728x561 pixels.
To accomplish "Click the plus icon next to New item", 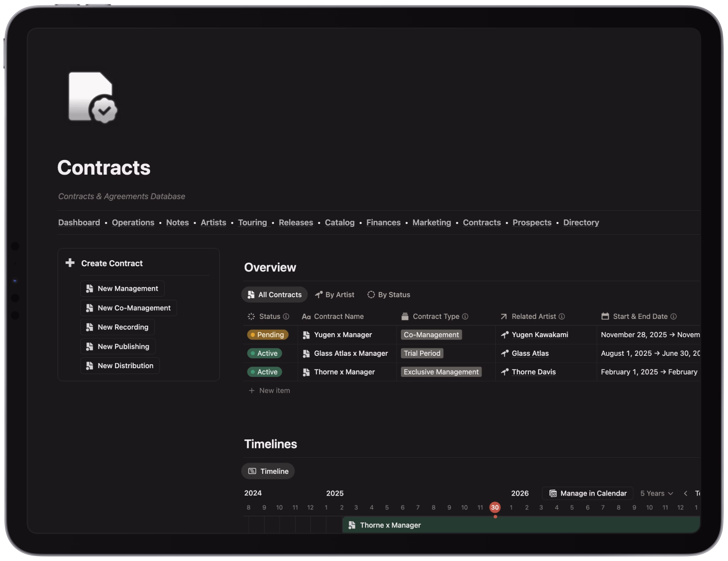I will click(252, 390).
